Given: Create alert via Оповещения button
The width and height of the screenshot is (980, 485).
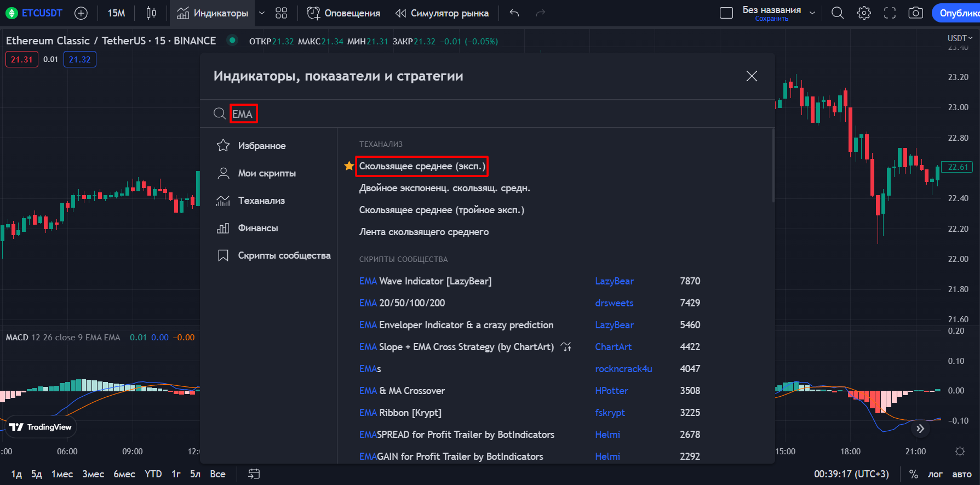Looking at the screenshot, I should [x=343, y=13].
